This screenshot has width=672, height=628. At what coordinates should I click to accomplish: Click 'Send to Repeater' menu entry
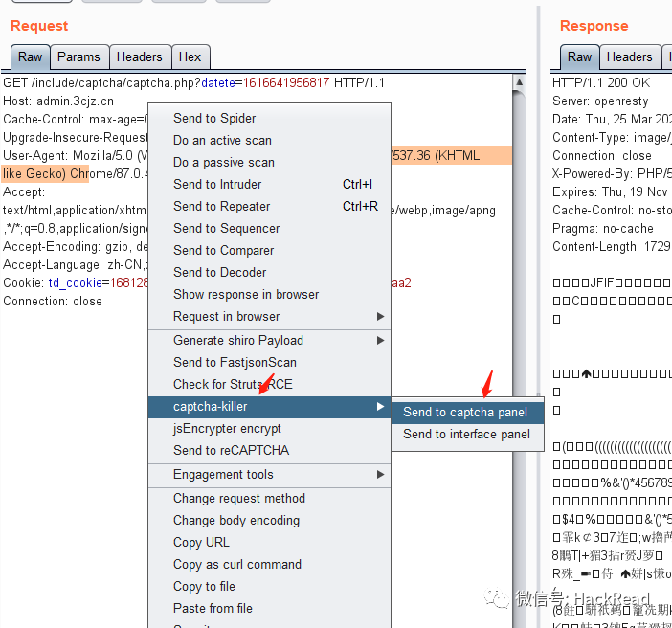point(221,206)
